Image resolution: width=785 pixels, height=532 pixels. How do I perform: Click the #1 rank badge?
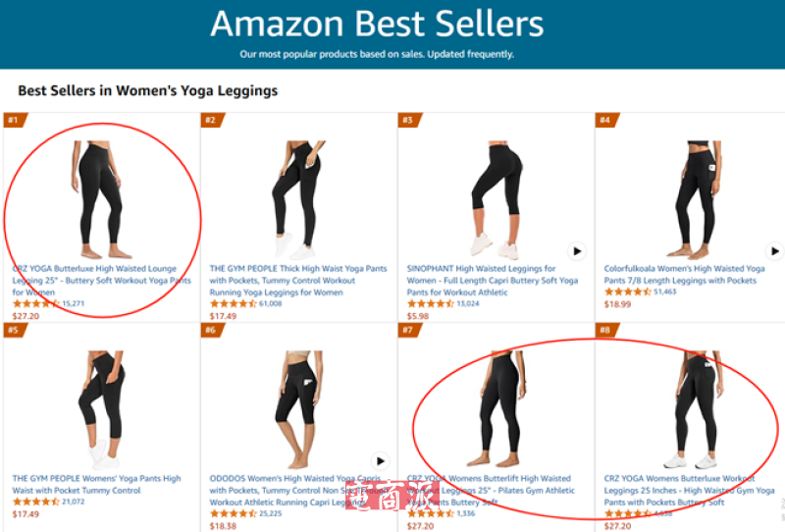coord(16,120)
